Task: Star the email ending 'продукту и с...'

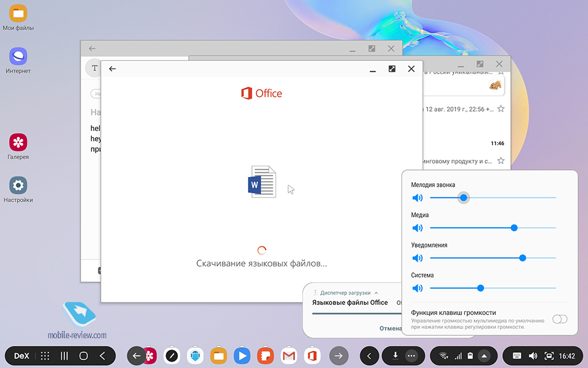Action: coord(501,161)
